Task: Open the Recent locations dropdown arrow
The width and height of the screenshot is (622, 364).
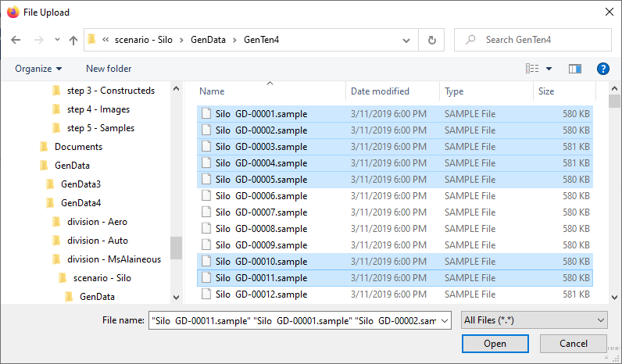Action: [57, 40]
